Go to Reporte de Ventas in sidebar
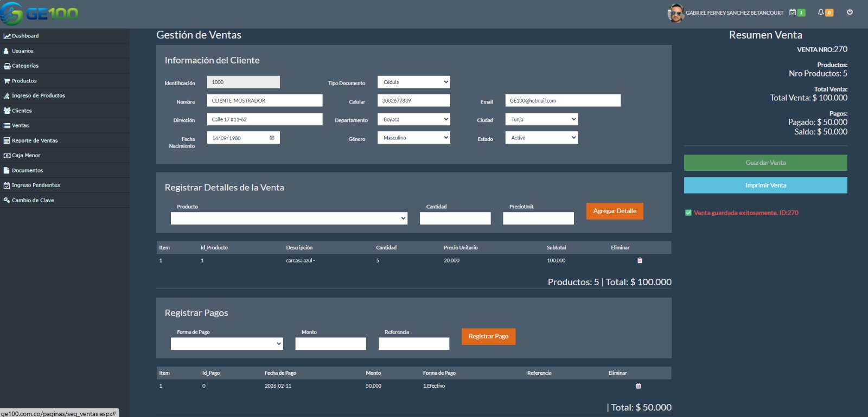This screenshot has height=417, width=868. click(35, 140)
